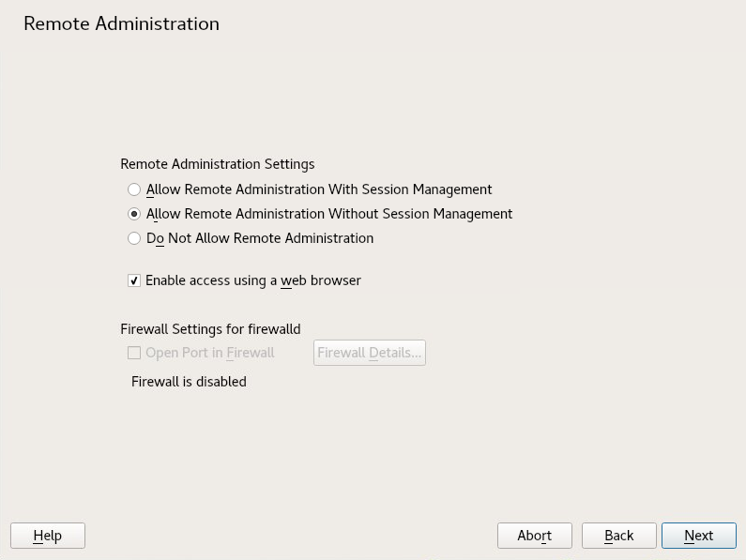Click the greyed 'Open Port in Firewall' label text
The image size is (746, 560).
tap(210, 354)
